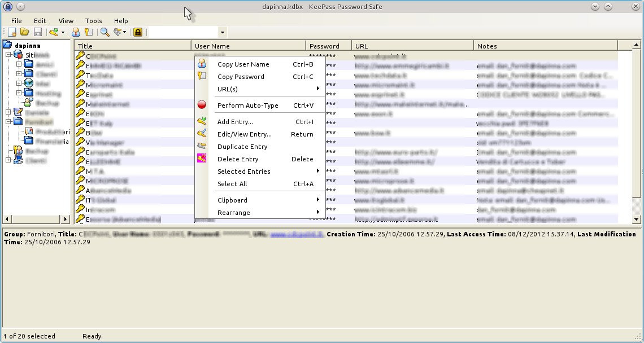Viewport: 644px width, 343px height.
Task: Save the database via the floppy disk icon
Action: pyautogui.click(x=37, y=32)
